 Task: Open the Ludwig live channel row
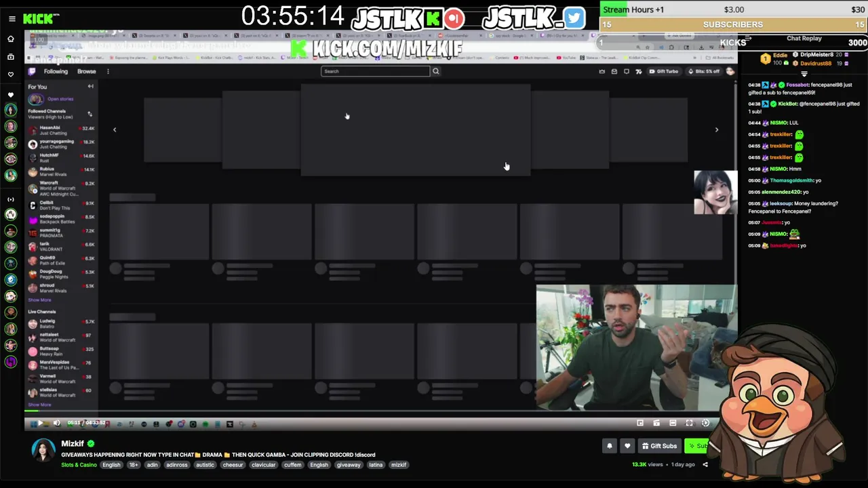click(61, 323)
